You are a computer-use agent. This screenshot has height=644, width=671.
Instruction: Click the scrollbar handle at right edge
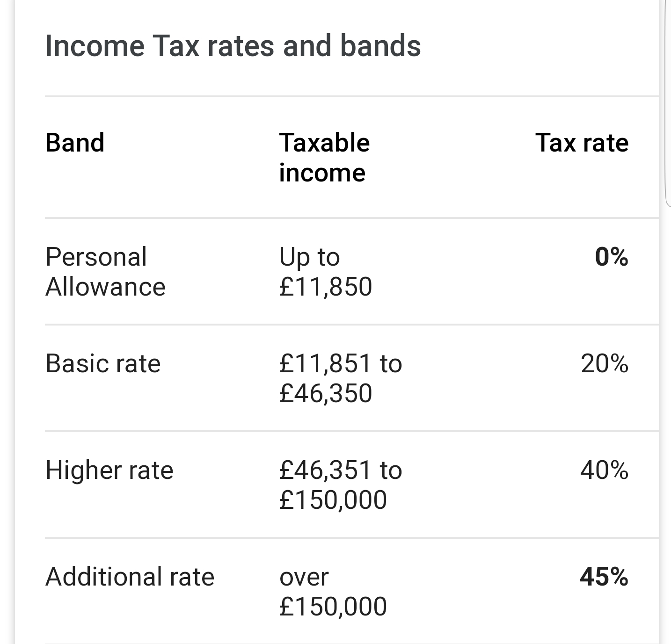coord(668,103)
